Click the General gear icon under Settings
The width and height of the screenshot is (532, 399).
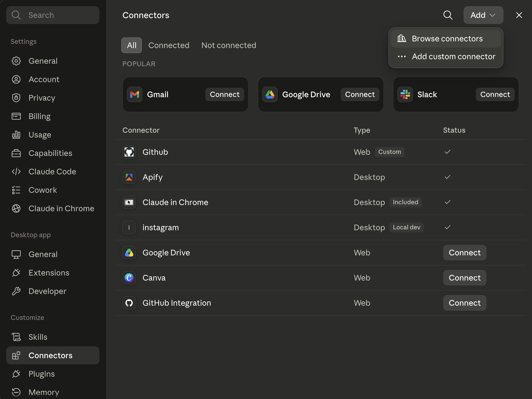[16, 61]
